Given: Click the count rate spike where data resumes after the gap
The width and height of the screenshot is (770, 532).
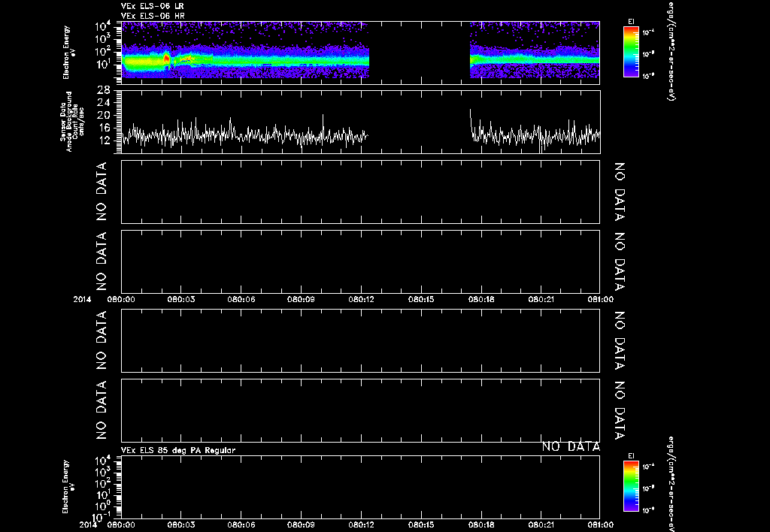Looking at the screenshot, I should 471,120.
